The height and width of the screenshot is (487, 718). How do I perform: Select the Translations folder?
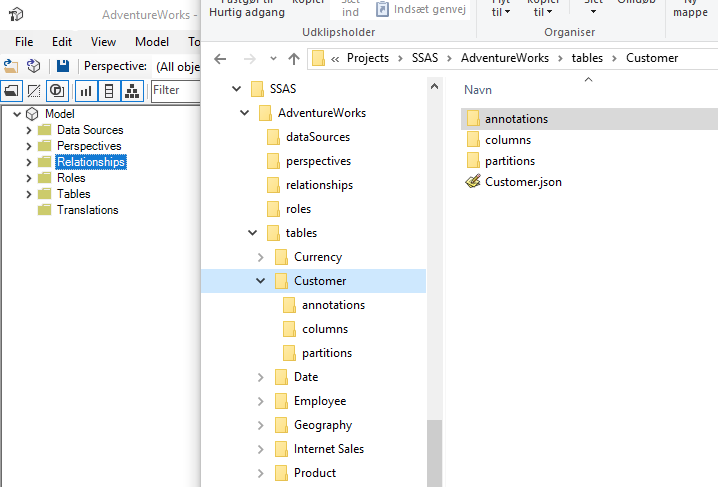pyautogui.click(x=87, y=210)
